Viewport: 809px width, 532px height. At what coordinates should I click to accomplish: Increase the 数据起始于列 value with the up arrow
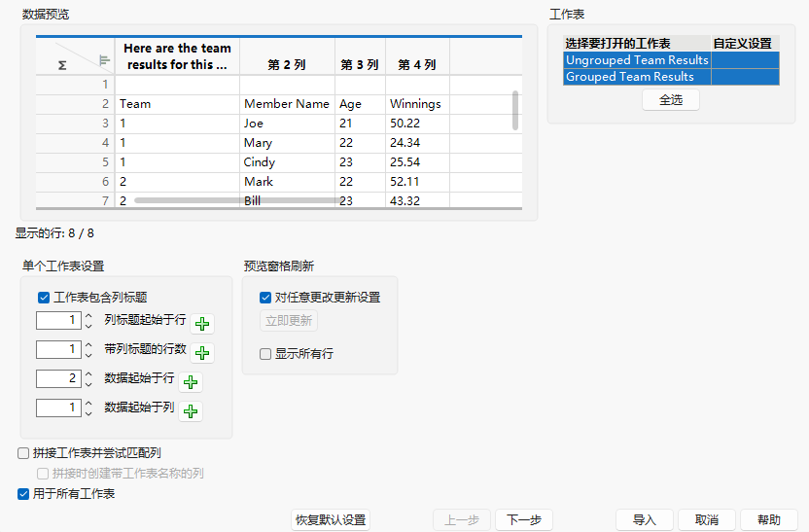pyautogui.click(x=88, y=404)
